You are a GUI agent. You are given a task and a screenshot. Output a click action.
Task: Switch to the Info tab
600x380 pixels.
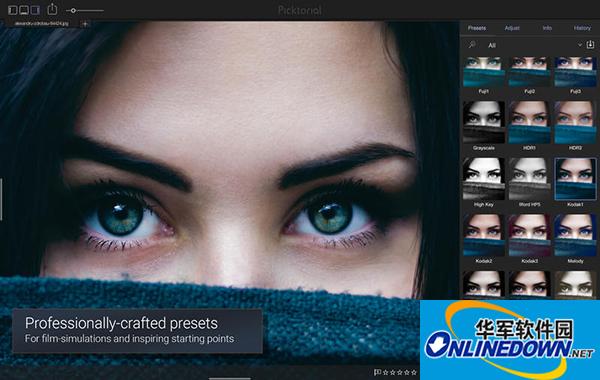[x=547, y=28]
